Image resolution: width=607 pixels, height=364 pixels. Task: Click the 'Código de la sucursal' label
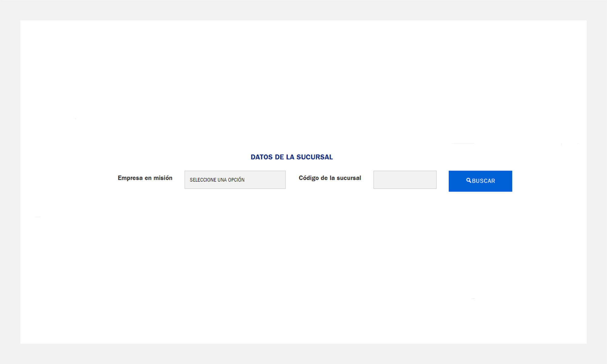[x=330, y=178]
